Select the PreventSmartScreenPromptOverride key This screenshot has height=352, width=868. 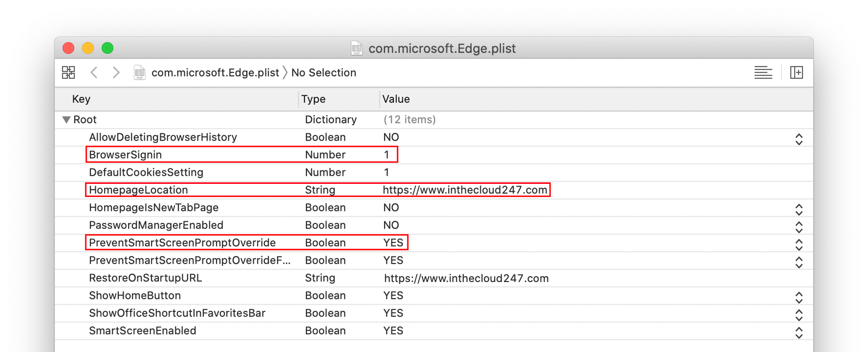182,242
